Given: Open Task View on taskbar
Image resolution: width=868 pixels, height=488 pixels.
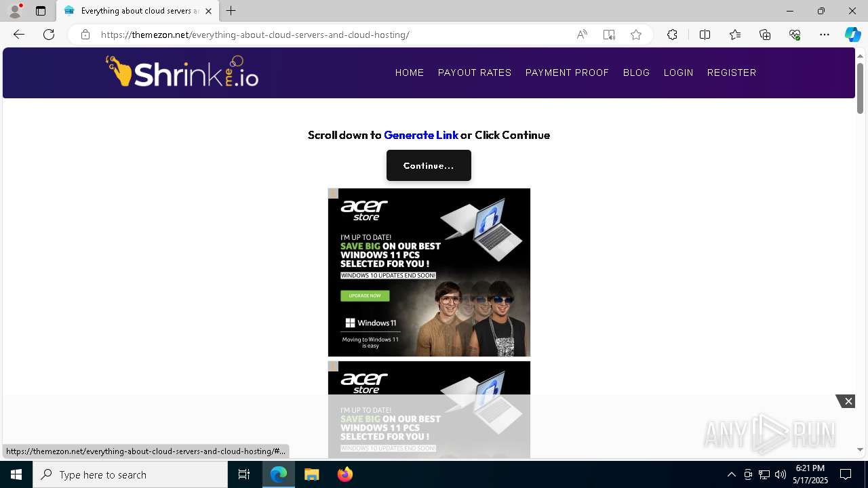Looking at the screenshot, I should [244, 474].
